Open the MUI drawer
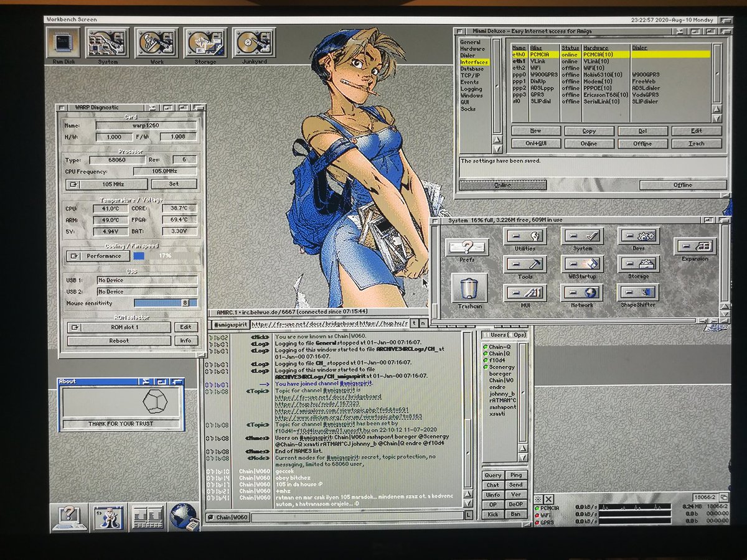 525,292
